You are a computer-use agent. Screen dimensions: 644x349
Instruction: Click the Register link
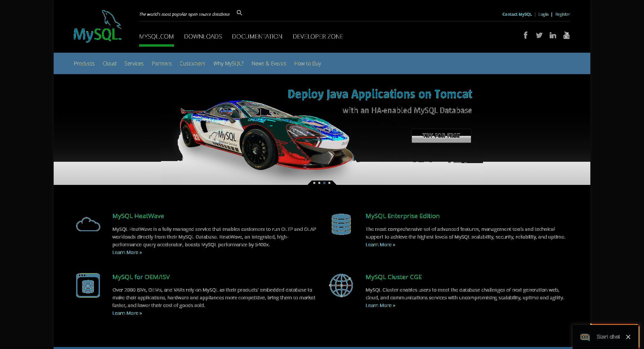(x=562, y=14)
